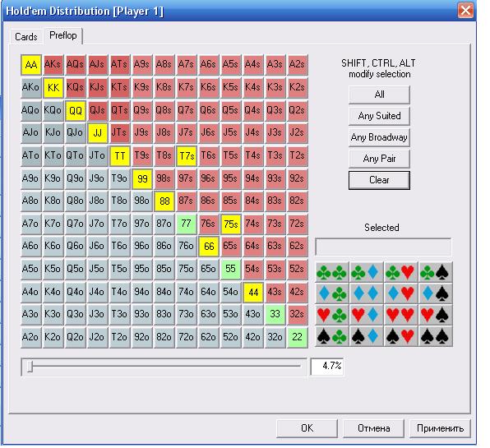Select the heart-spade suit combination
This screenshot has height=448, width=490.
click(435, 315)
